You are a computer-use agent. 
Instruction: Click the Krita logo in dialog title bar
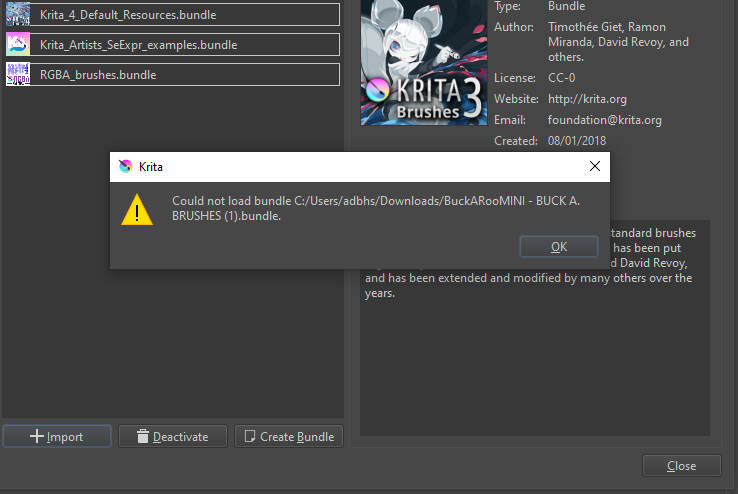click(126, 166)
